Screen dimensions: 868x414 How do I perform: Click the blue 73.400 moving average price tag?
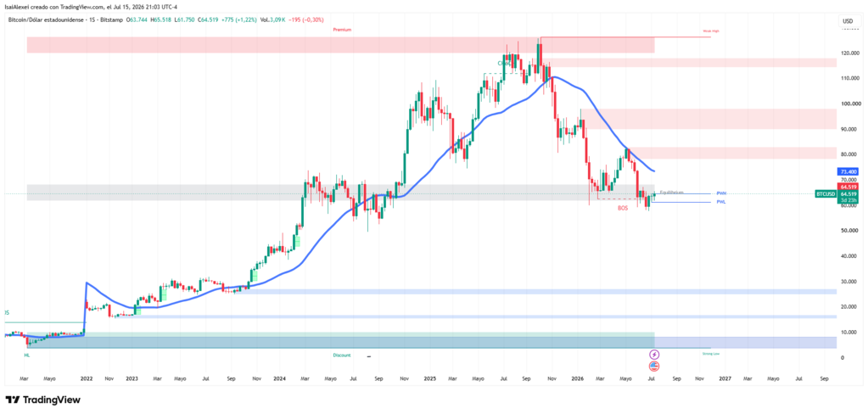[x=848, y=172]
